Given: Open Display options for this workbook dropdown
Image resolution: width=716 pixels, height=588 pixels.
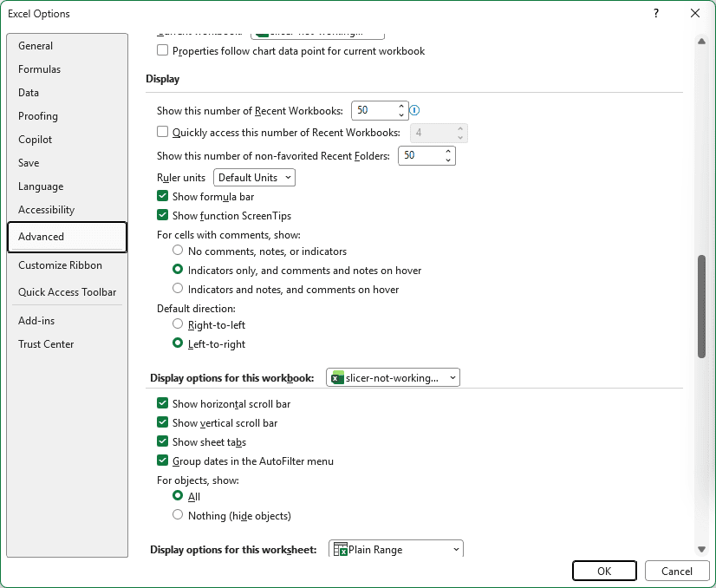Looking at the screenshot, I should [x=393, y=378].
